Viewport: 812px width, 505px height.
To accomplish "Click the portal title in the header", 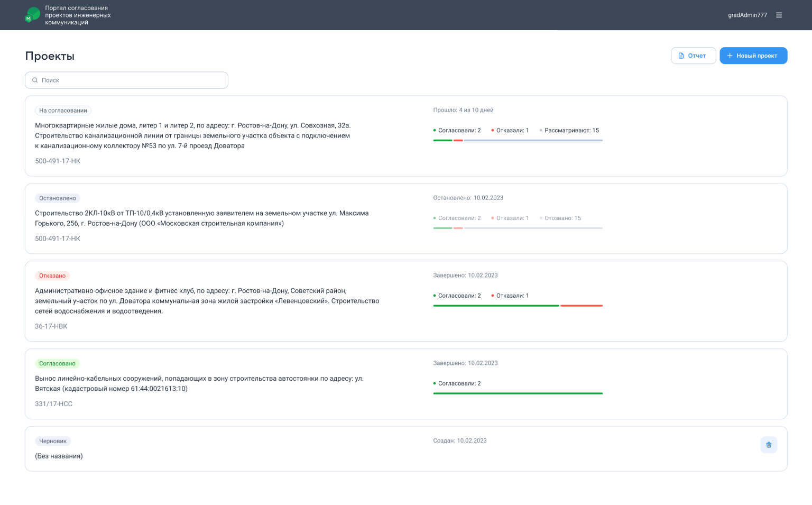I will coord(78,15).
